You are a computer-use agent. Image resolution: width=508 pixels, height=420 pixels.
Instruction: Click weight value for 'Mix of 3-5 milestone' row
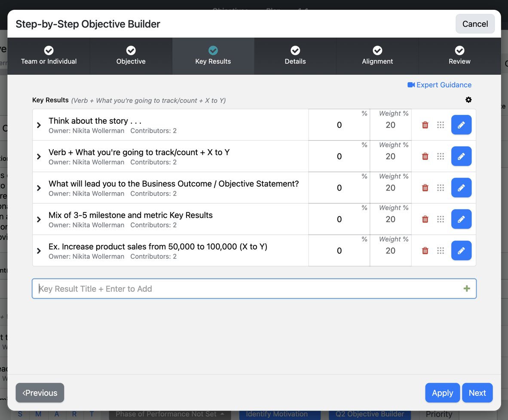(x=390, y=219)
